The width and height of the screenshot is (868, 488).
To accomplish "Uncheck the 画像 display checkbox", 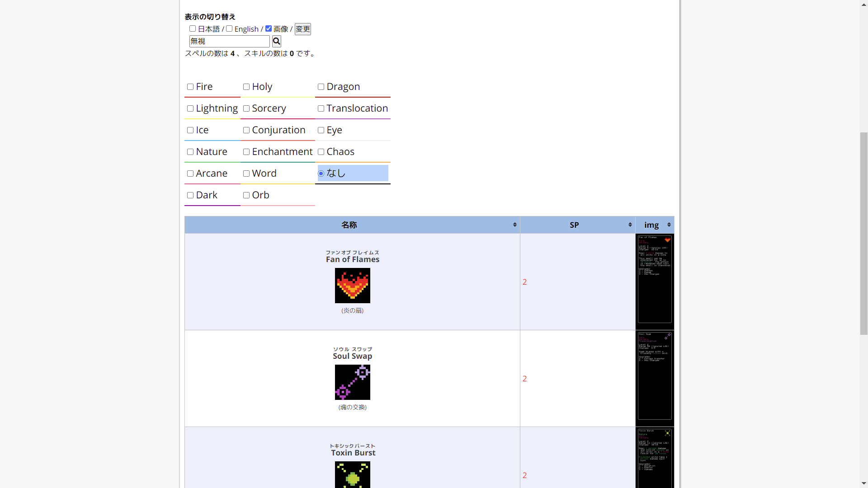I will click(269, 28).
